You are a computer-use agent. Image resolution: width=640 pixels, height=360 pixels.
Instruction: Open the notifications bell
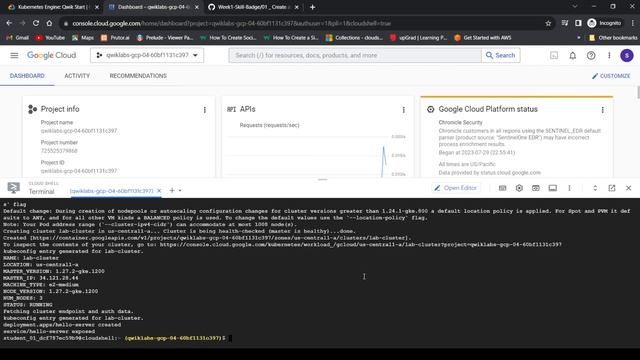(573, 55)
